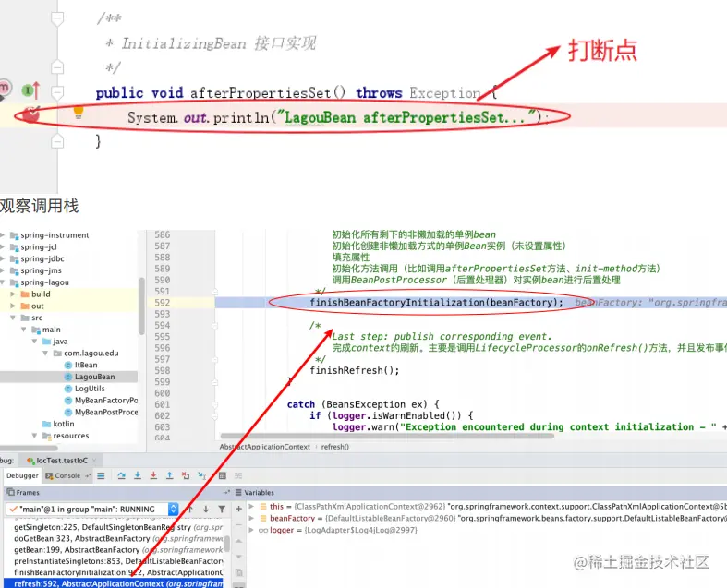Expand the logger variable node
Viewport: 727px width, 588px height.
252,530
